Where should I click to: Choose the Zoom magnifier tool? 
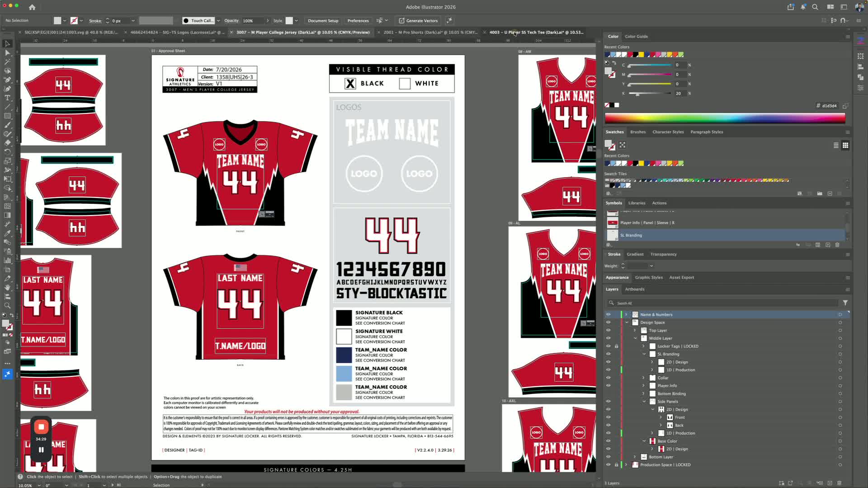tap(7, 305)
